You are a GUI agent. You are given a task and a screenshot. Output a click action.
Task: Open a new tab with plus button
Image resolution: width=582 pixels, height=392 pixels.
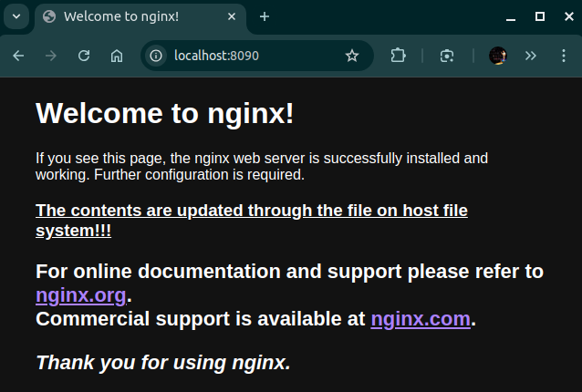(x=265, y=16)
